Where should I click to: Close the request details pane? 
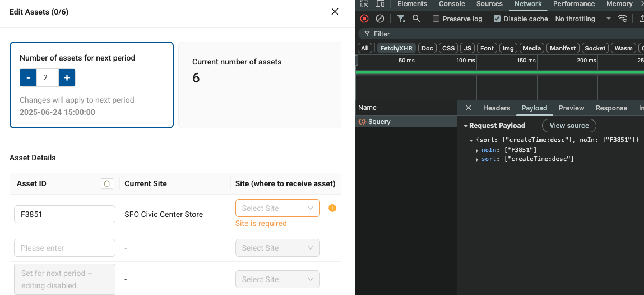468,108
